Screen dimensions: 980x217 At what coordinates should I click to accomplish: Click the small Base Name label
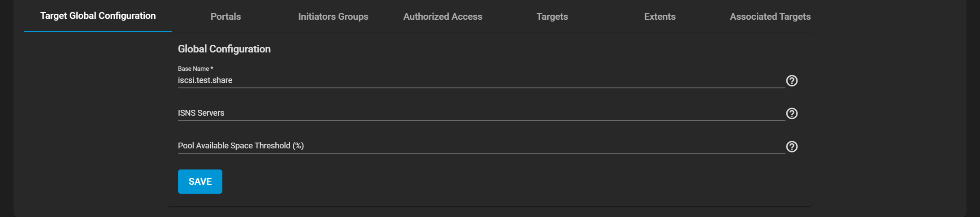point(193,69)
